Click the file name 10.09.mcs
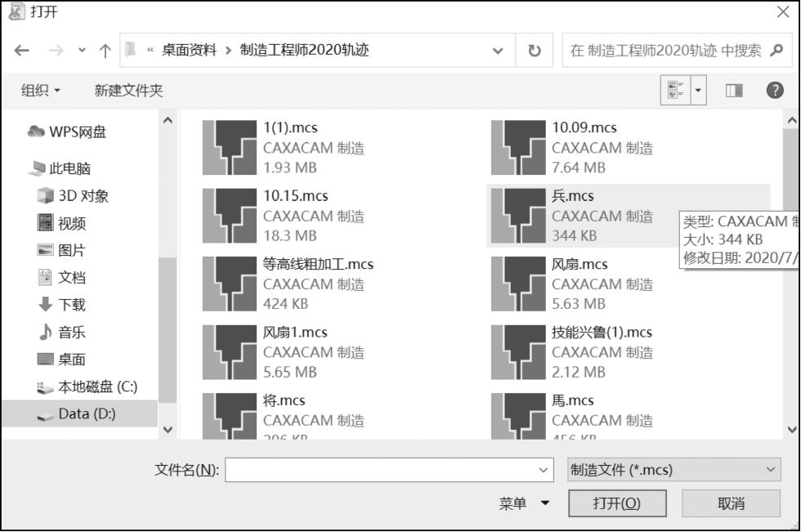This screenshot has height=532, width=801. tap(584, 127)
